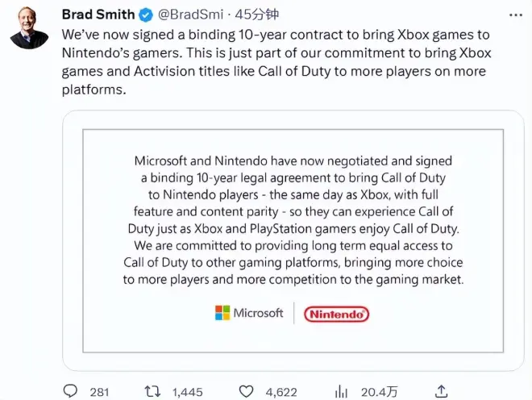The width and height of the screenshot is (532, 400).
Task: Retweet the post using the retweet icon
Action: [x=152, y=391]
